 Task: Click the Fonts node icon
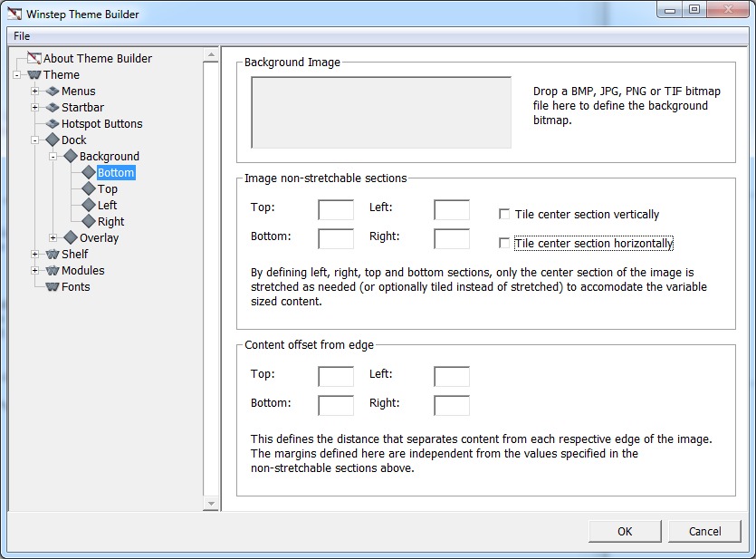(53, 287)
